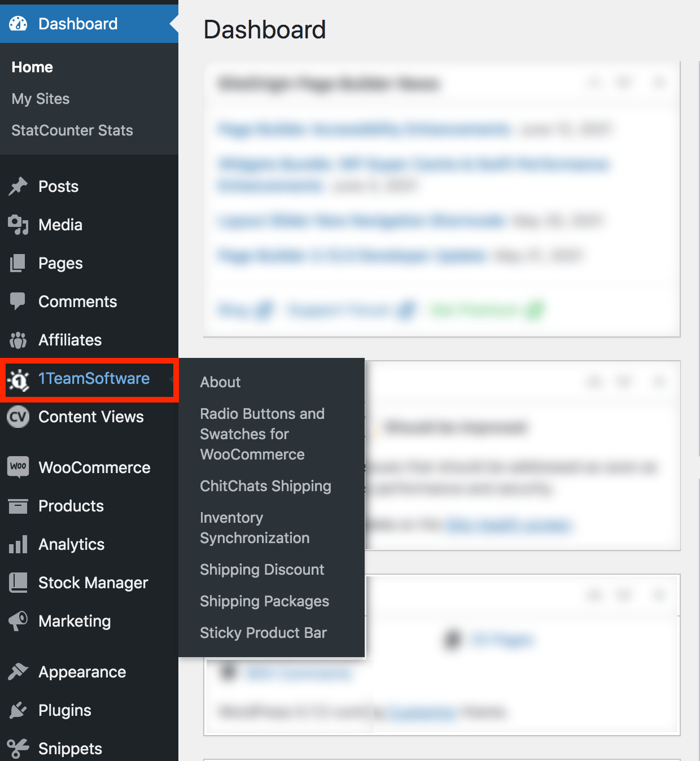Screen dimensions: 700x761
Task: Click the Appearance paintbrush icon
Action: coord(17,672)
